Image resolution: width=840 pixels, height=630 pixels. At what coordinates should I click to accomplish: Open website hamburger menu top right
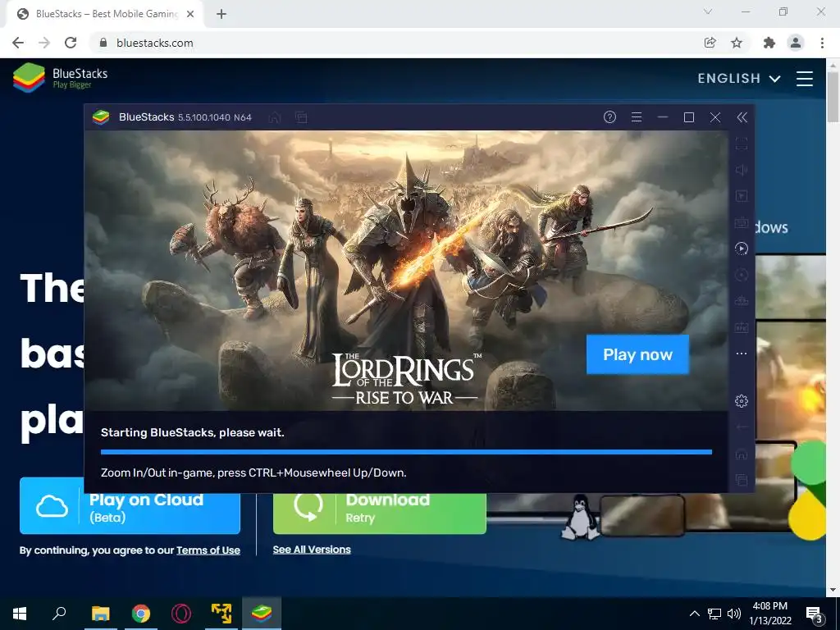point(805,78)
